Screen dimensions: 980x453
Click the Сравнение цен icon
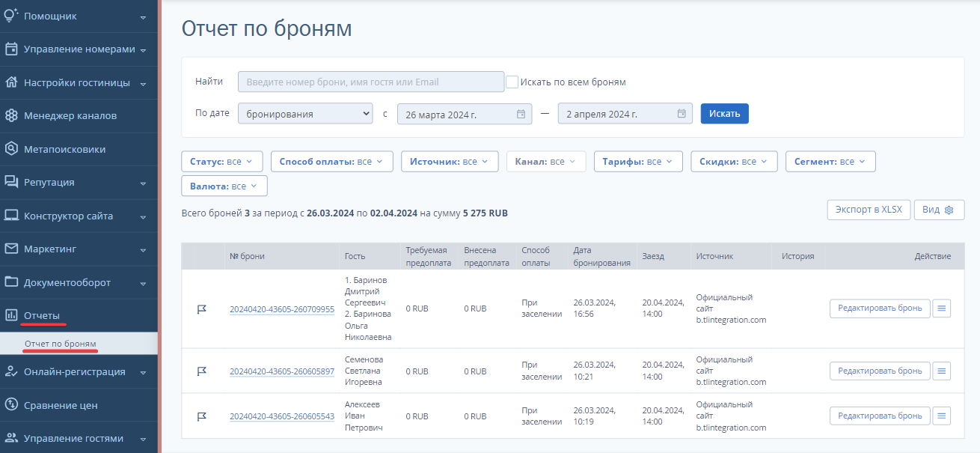coord(11,405)
